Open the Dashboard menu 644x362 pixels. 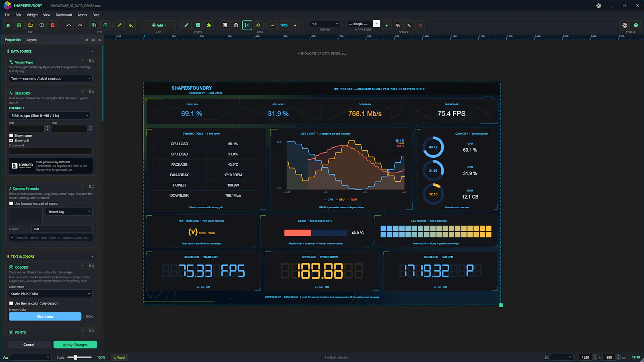[x=64, y=15]
